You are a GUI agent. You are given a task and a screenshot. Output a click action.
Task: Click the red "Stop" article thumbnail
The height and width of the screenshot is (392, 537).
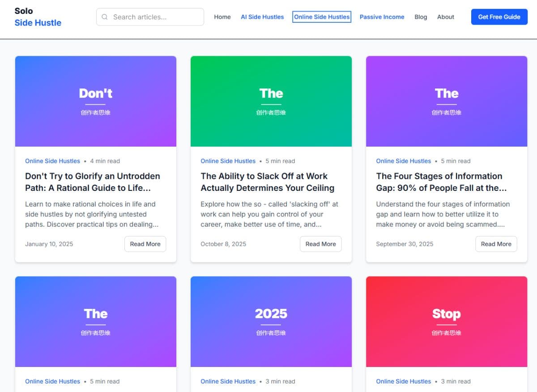(447, 321)
